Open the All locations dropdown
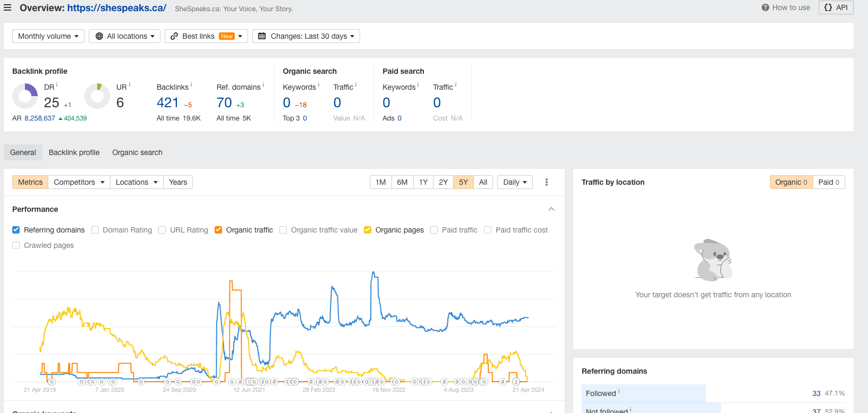Image resolution: width=868 pixels, height=413 pixels. pos(124,36)
